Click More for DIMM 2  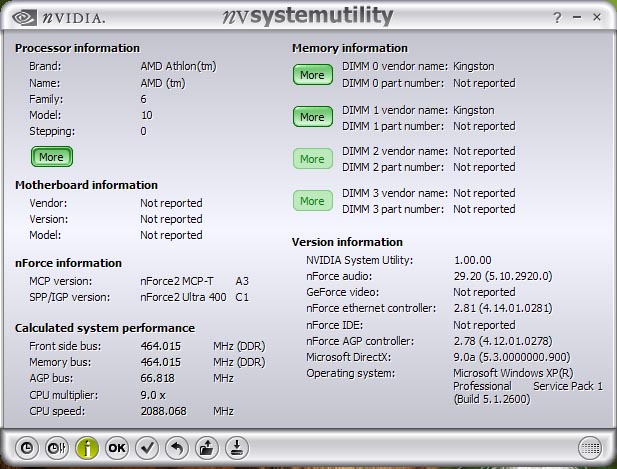(313, 159)
